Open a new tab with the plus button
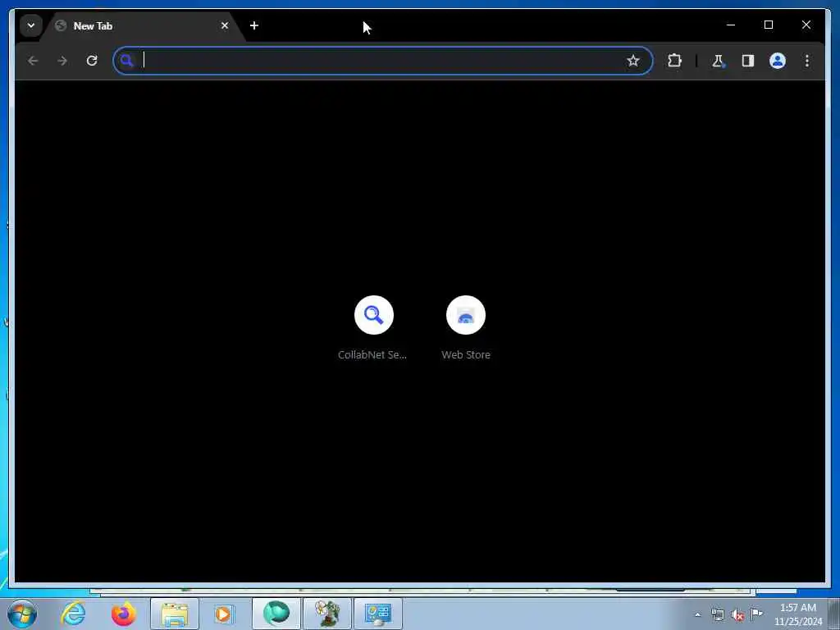 (254, 25)
